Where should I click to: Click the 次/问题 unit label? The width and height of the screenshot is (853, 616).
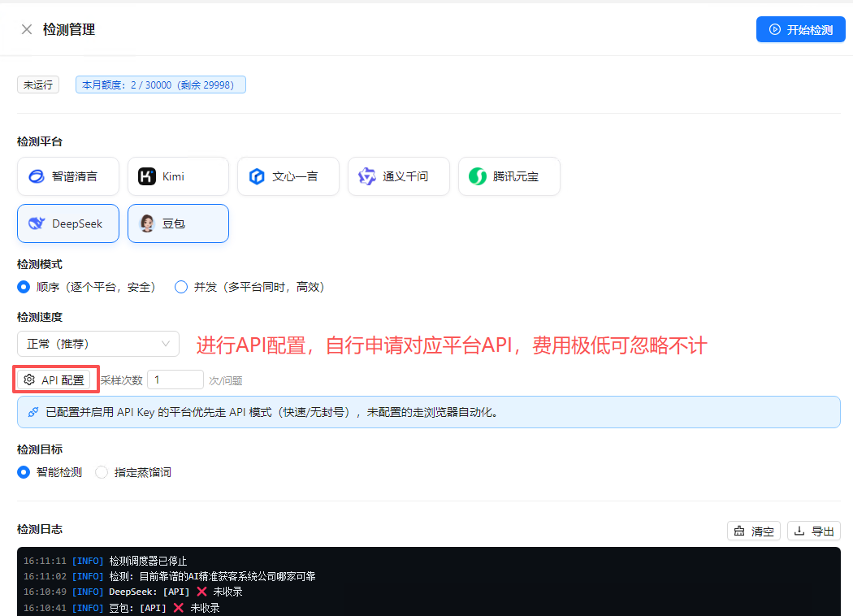coord(226,380)
